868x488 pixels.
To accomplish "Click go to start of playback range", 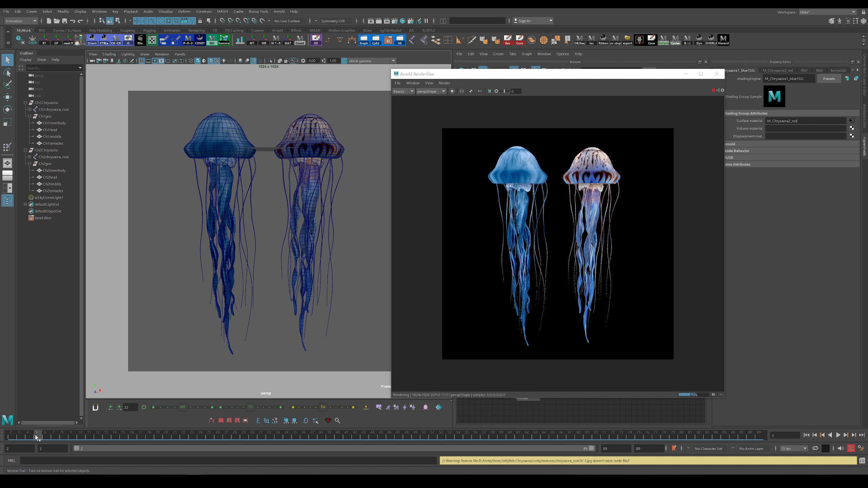I will pos(807,435).
